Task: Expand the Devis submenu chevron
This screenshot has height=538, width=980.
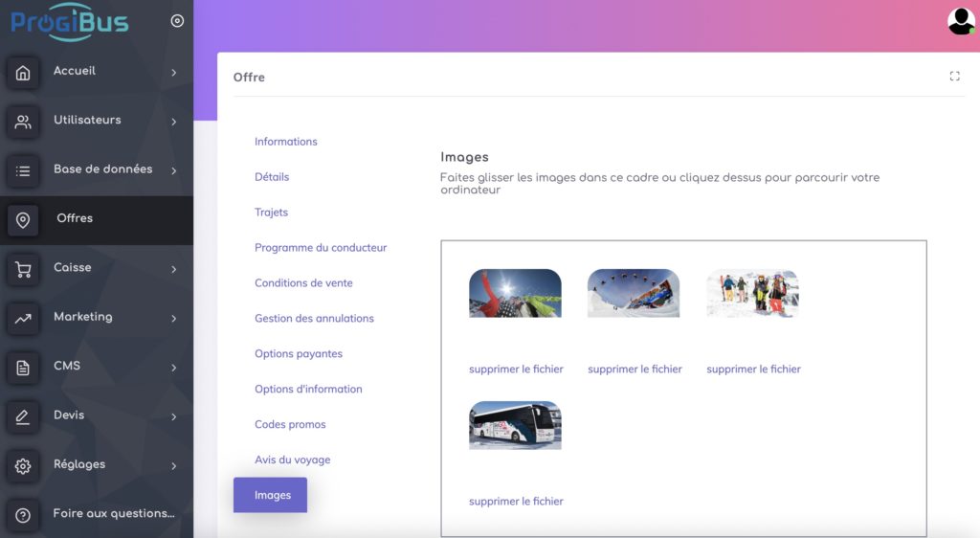Action: 174,416
